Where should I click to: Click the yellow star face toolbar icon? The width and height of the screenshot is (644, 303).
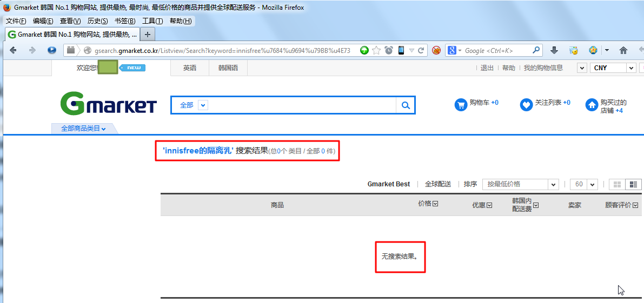[593, 50]
